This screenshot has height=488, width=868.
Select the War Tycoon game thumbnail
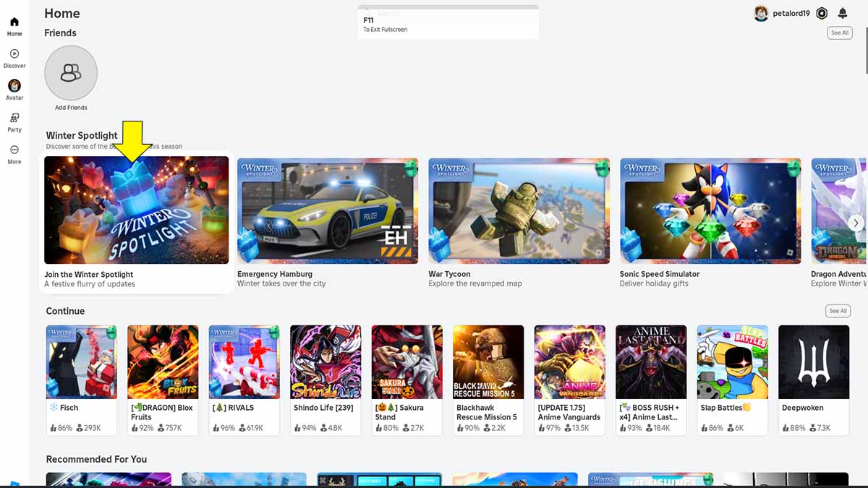[519, 210]
